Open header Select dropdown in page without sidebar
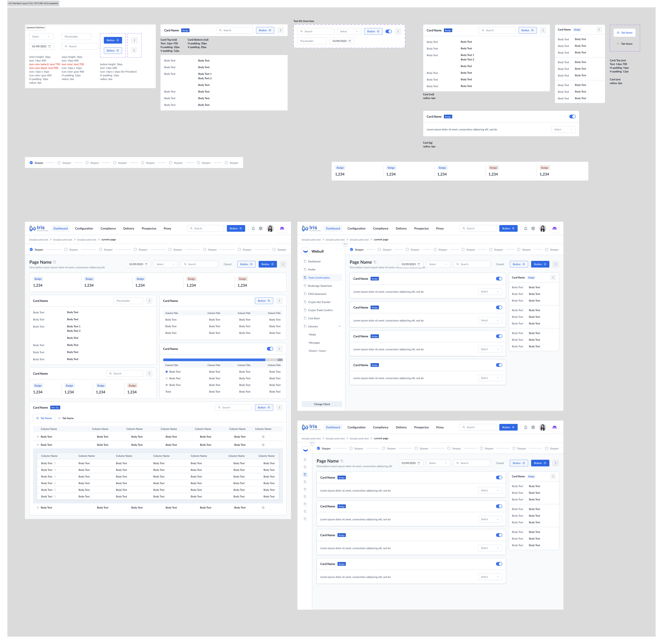 click(166, 264)
